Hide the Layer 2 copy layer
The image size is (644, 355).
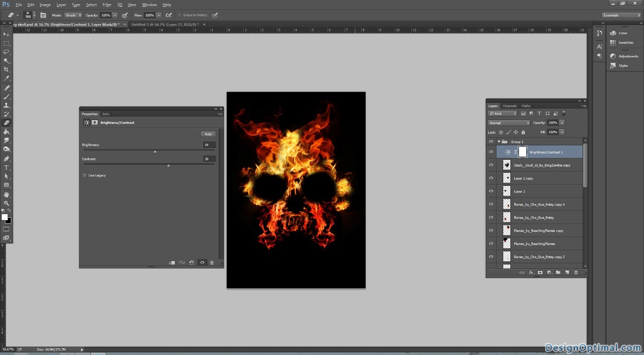(x=491, y=178)
